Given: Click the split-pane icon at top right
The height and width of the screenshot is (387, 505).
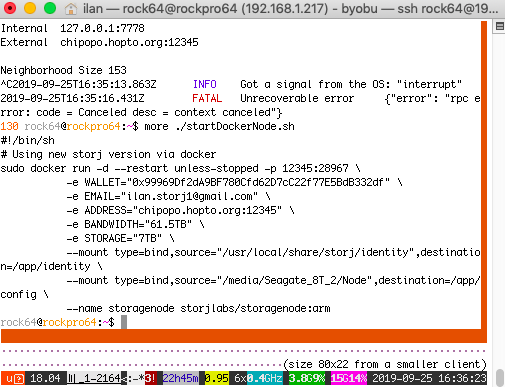Looking at the screenshot, I should tap(499, 26).
